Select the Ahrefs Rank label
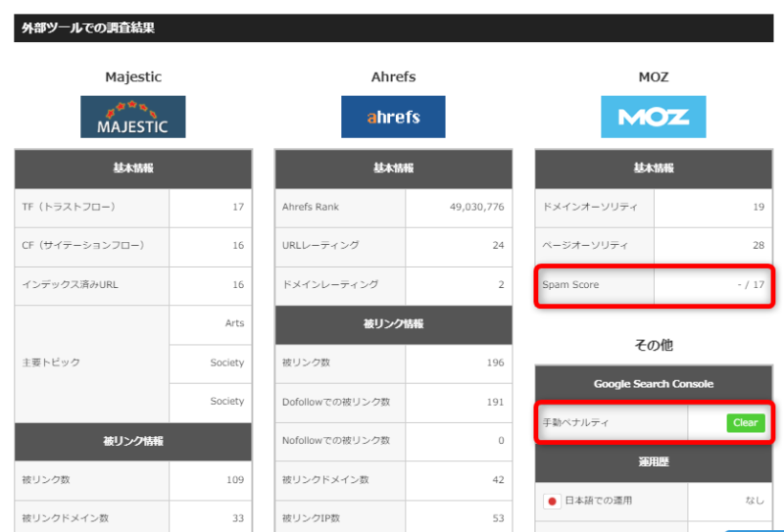The image size is (784, 532). (311, 207)
